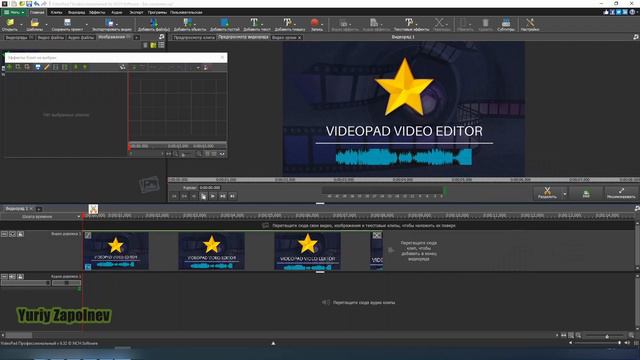Close the effects panel with X

222,58
